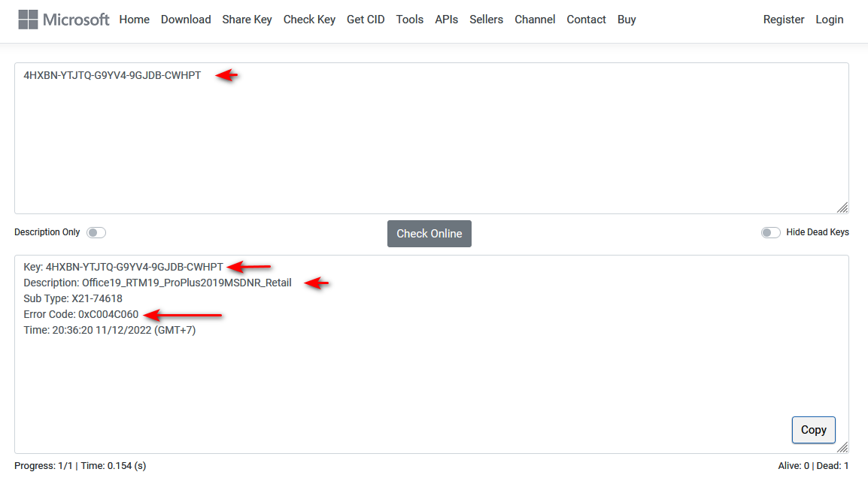Grab the results box resize handle

[842, 447]
